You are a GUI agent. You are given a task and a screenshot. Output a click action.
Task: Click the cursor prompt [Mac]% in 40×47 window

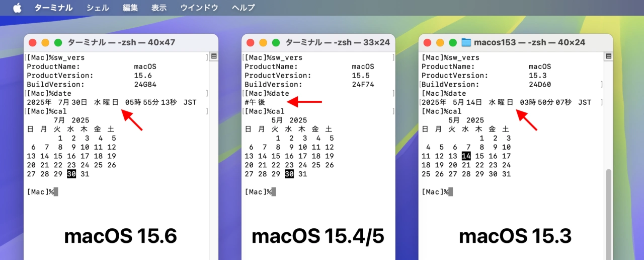40,192
